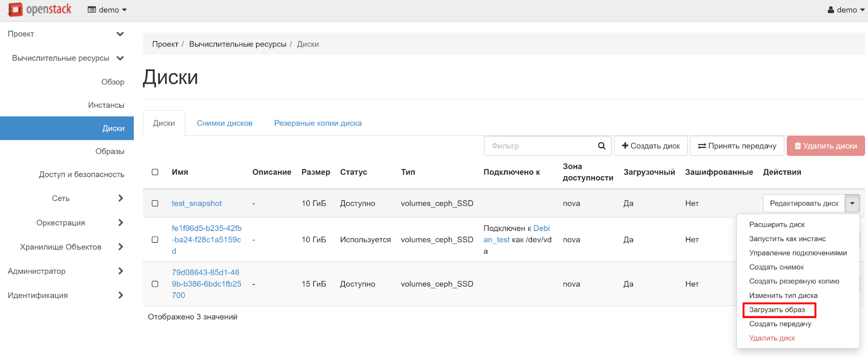
Task: Open the demo user menu at top right
Action: [x=846, y=10]
